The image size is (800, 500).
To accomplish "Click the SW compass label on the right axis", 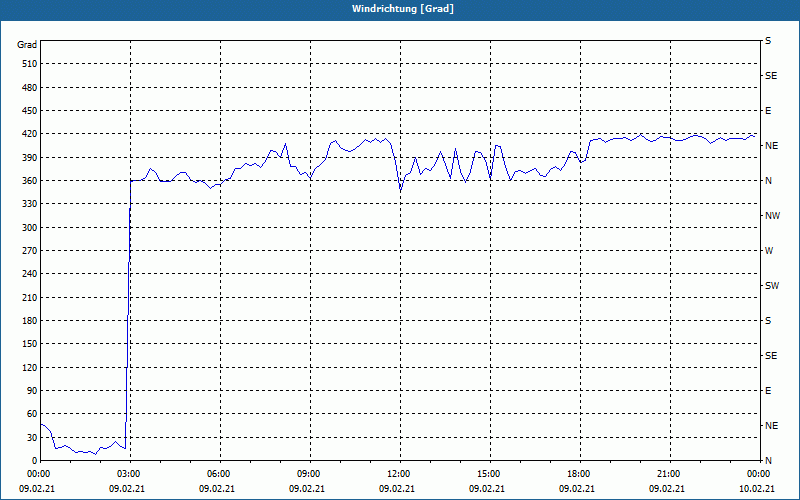I will point(772,286).
